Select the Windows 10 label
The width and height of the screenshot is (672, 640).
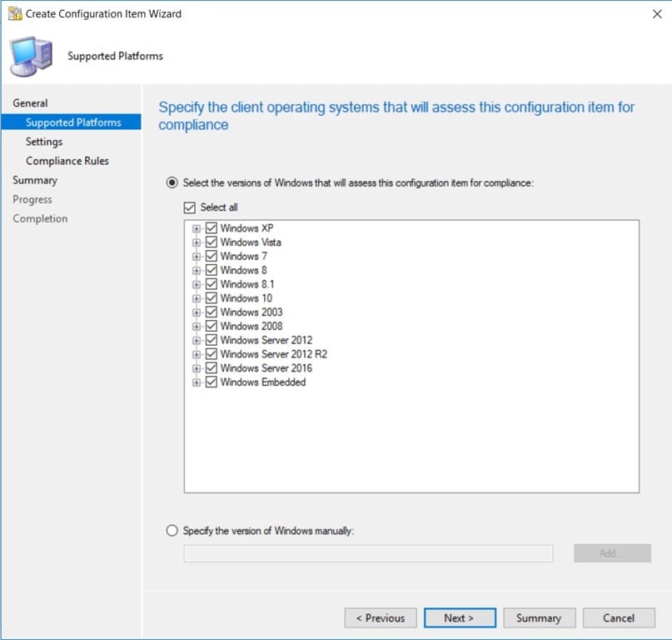coord(246,298)
